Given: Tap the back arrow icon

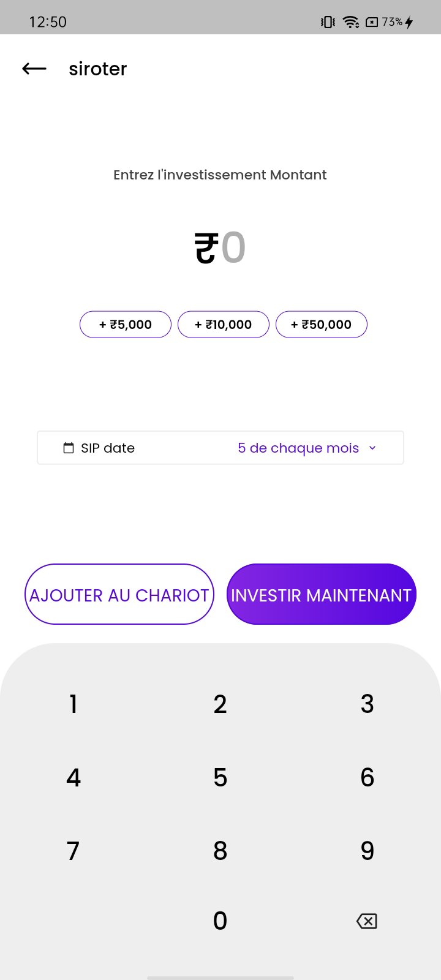Looking at the screenshot, I should (34, 69).
